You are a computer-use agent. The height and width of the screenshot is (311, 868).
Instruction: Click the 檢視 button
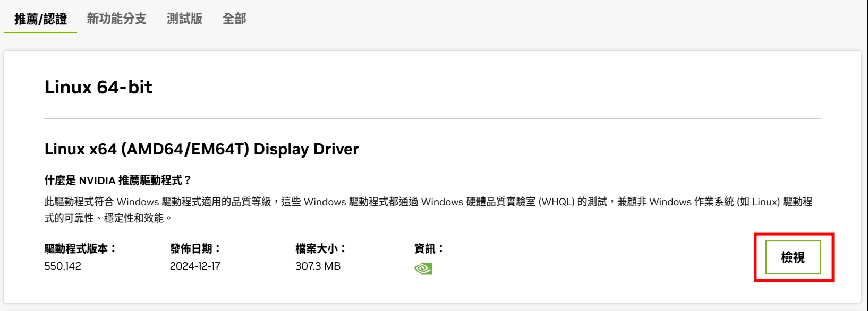793,257
